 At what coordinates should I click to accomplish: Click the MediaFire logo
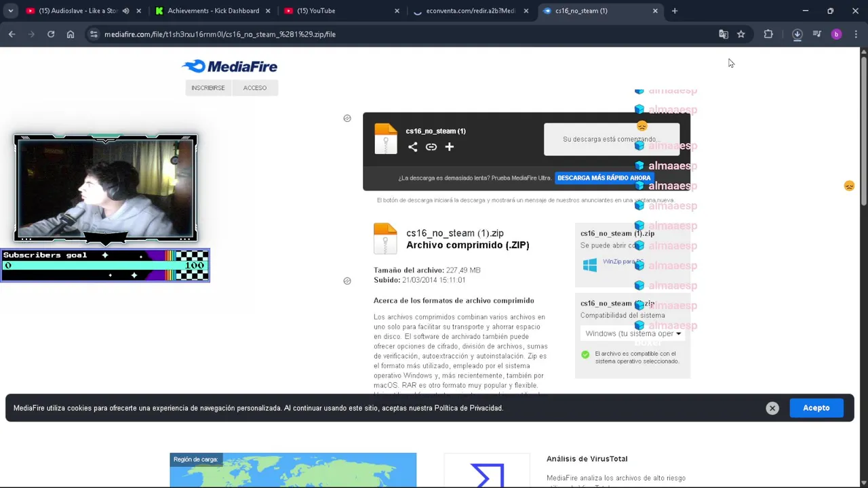pyautogui.click(x=230, y=66)
